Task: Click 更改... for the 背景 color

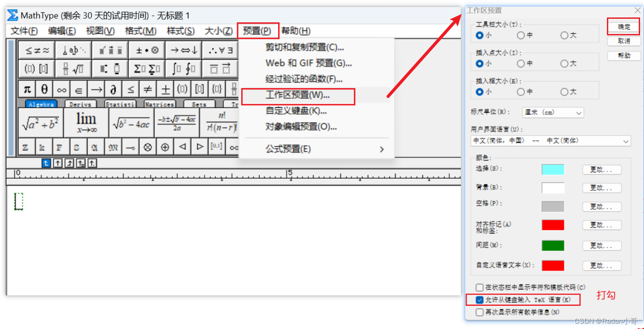Action: point(602,188)
